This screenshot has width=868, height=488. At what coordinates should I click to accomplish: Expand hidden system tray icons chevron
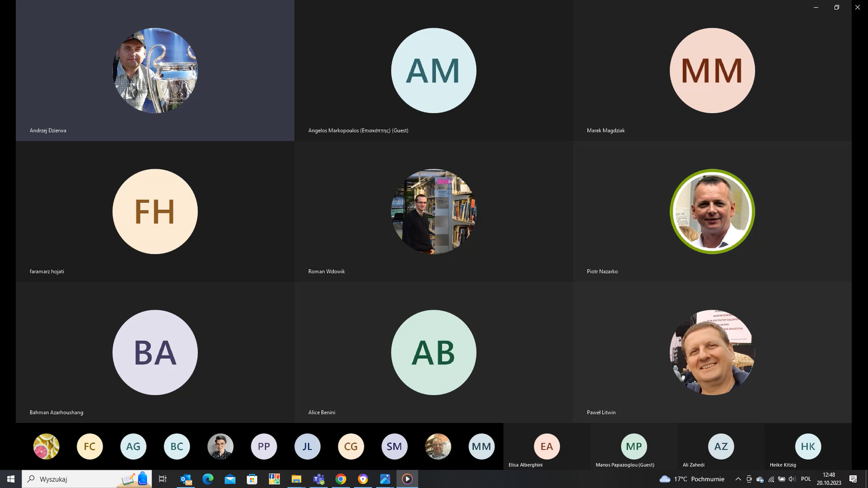[738, 479]
